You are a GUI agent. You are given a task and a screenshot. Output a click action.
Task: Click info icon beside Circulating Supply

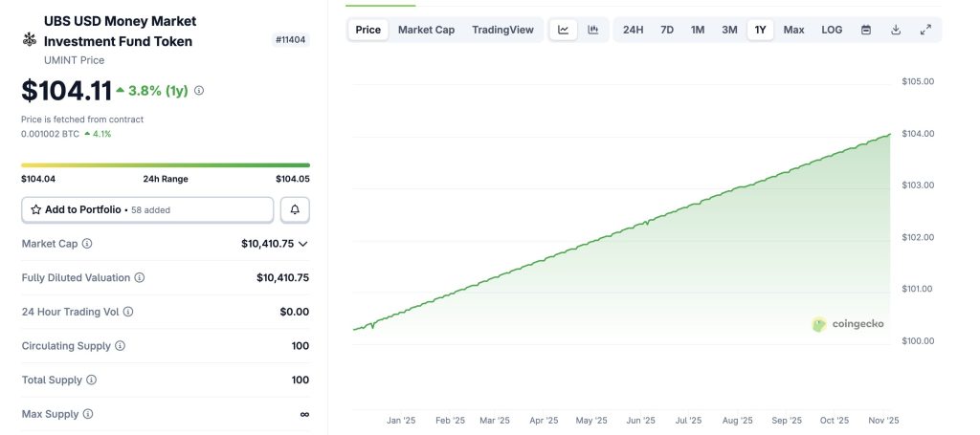pyautogui.click(x=120, y=346)
